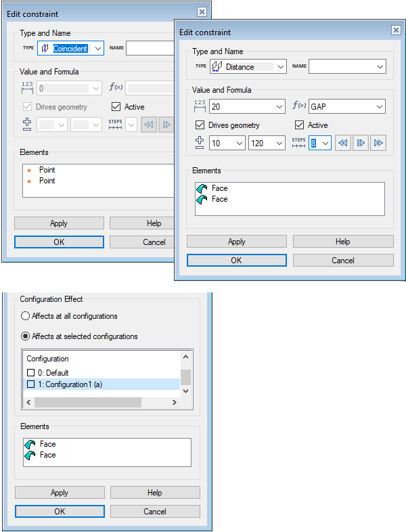The image size is (406, 532).
Task: Check the 0: Default configuration box
Action: pos(30,373)
